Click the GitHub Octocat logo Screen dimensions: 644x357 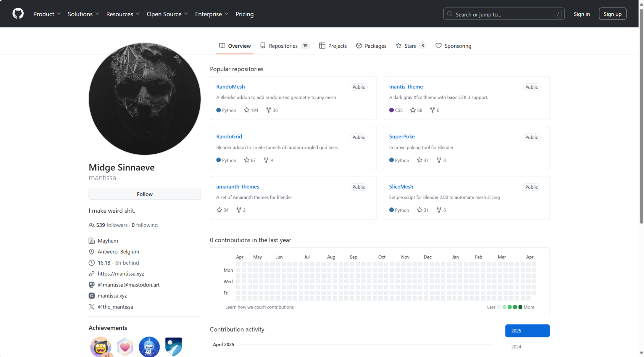coord(18,14)
